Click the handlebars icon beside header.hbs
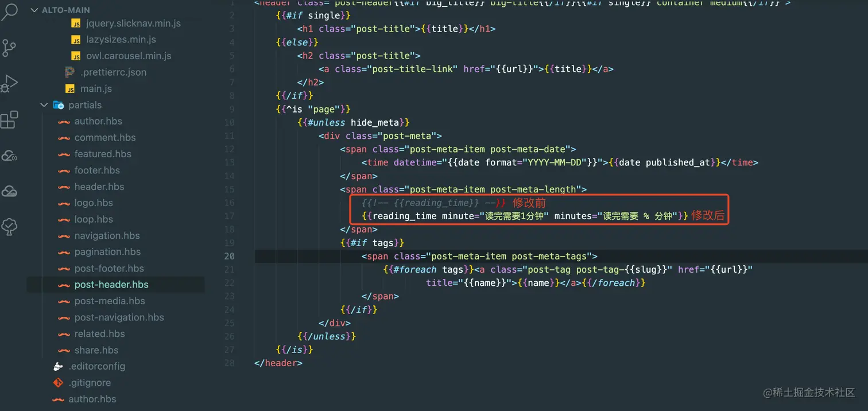Screen dimensions: 868x411 (x=64, y=187)
